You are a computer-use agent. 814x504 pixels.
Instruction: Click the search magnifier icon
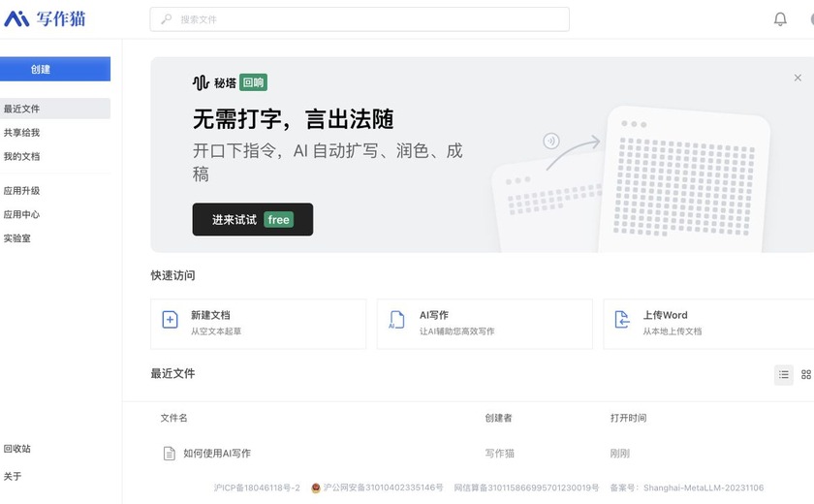click(166, 19)
